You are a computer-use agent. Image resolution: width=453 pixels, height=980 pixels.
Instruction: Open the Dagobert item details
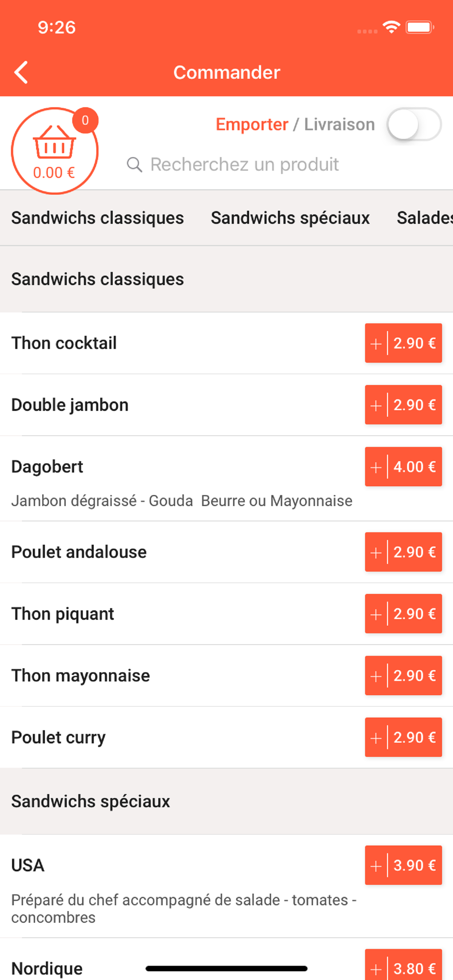(x=47, y=467)
